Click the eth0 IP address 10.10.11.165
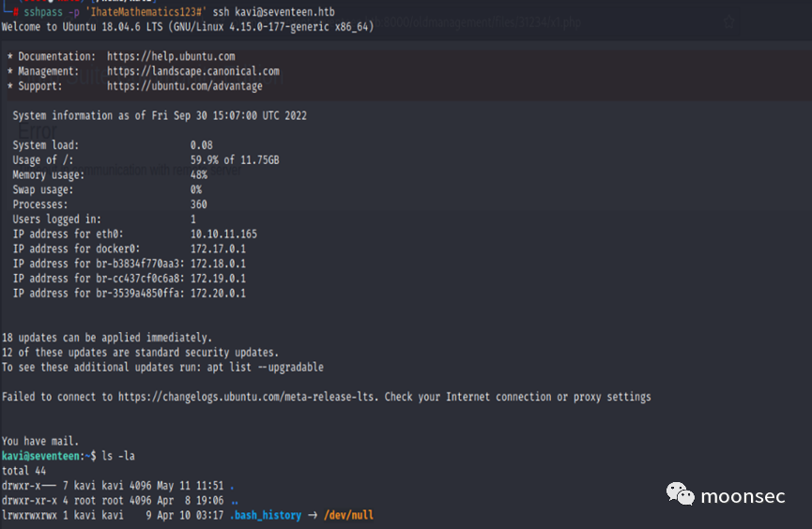The height and width of the screenshot is (529, 812). pyautogui.click(x=223, y=234)
